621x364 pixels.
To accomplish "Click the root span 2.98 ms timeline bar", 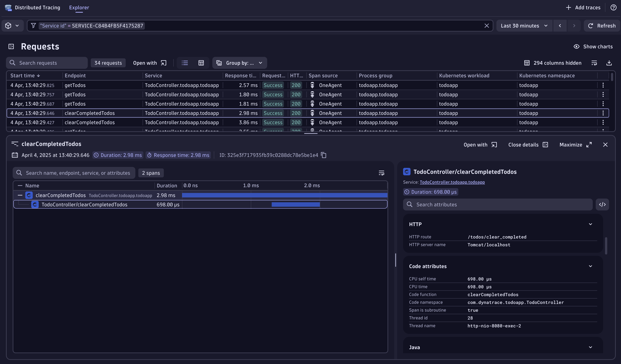I will 285,195.
